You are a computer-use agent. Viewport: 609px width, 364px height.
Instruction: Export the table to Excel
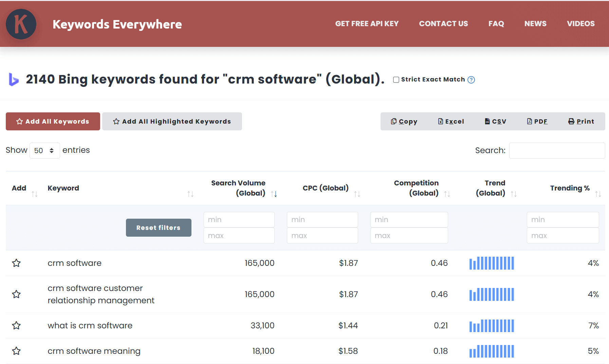(x=451, y=121)
